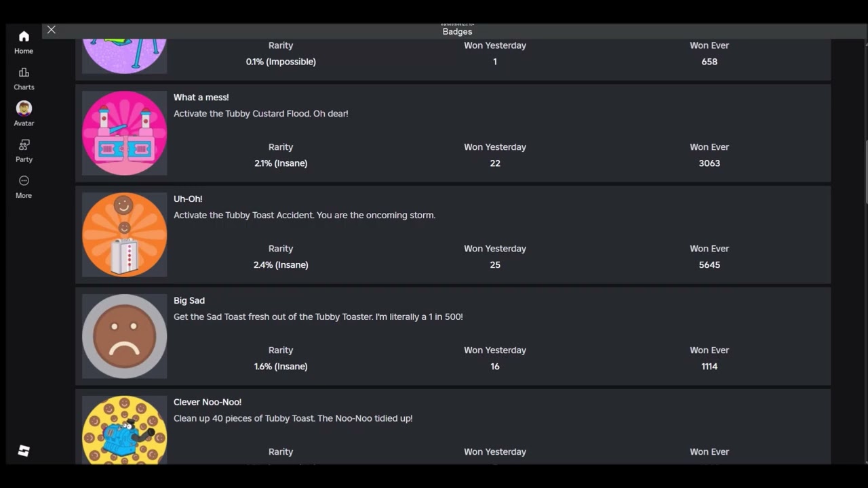Click Won Yesterday label in Big Sad row
Image resolution: width=868 pixels, height=488 pixels.
coord(495,350)
